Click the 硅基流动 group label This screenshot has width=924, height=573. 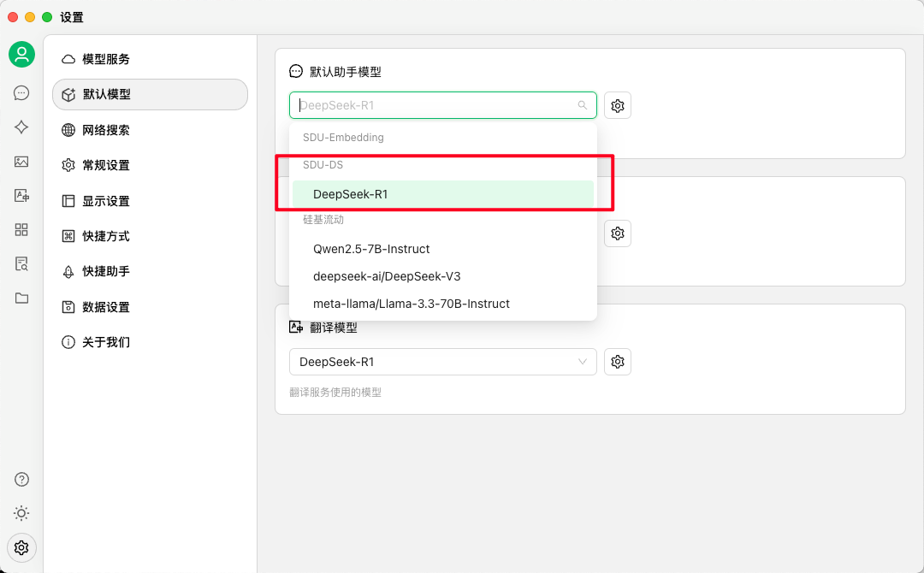pos(323,220)
